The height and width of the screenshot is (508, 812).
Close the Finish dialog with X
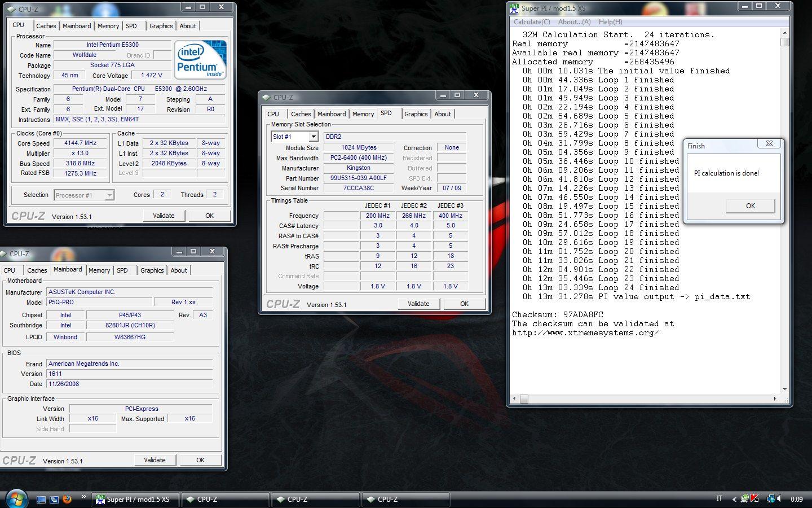coord(769,143)
